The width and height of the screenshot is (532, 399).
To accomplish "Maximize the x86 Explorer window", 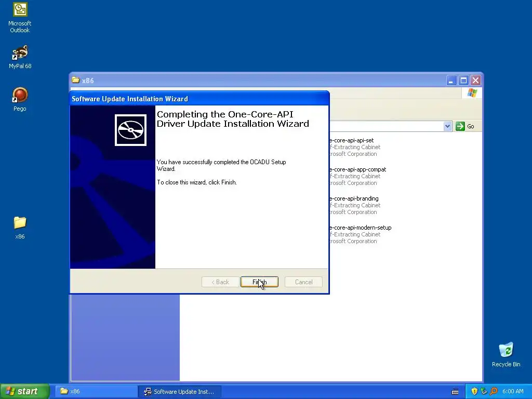I will pyautogui.click(x=463, y=81).
